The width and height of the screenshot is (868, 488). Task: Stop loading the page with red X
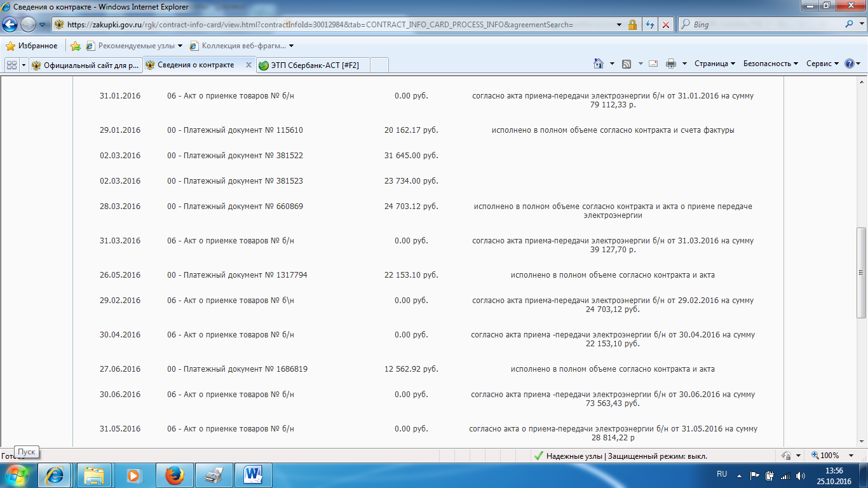point(665,25)
